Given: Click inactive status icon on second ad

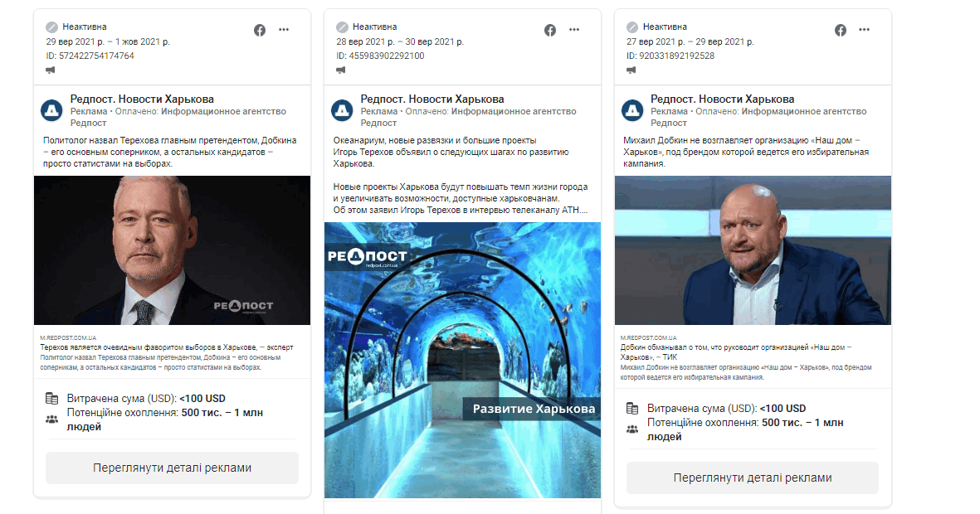Looking at the screenshot, I should 342,27.
